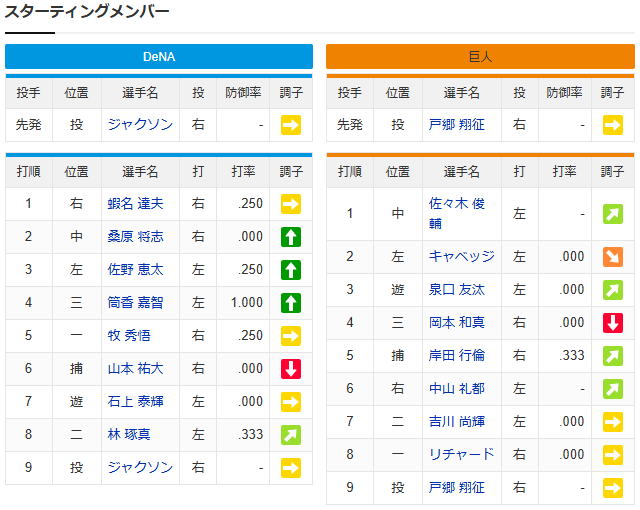This screenshot has width=640, height=510.
Task: Click the DeNA team header bar
Action: 159,56
